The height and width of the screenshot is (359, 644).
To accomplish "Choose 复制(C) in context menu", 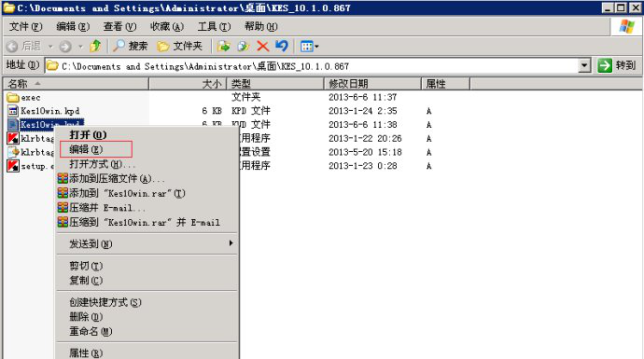I will (147, 281).
